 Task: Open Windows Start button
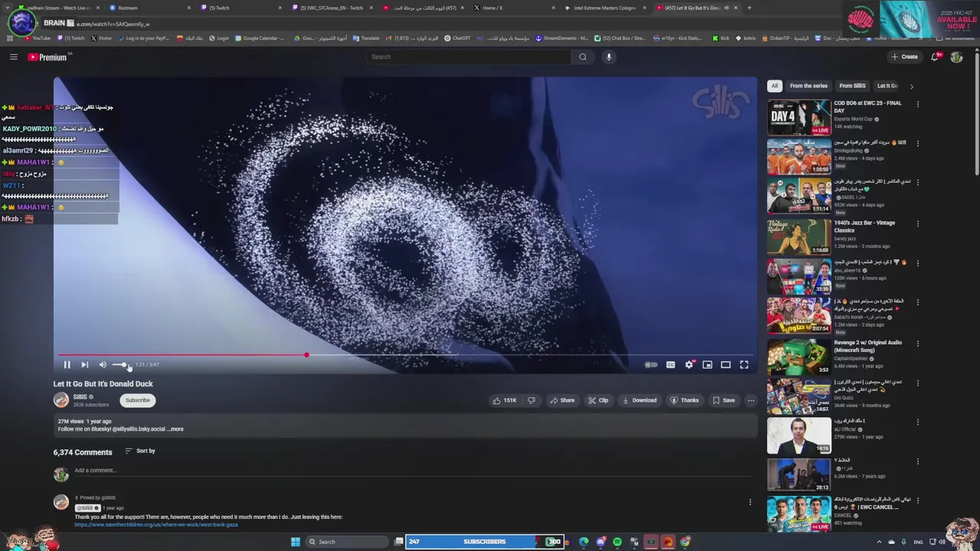(296, 542)
